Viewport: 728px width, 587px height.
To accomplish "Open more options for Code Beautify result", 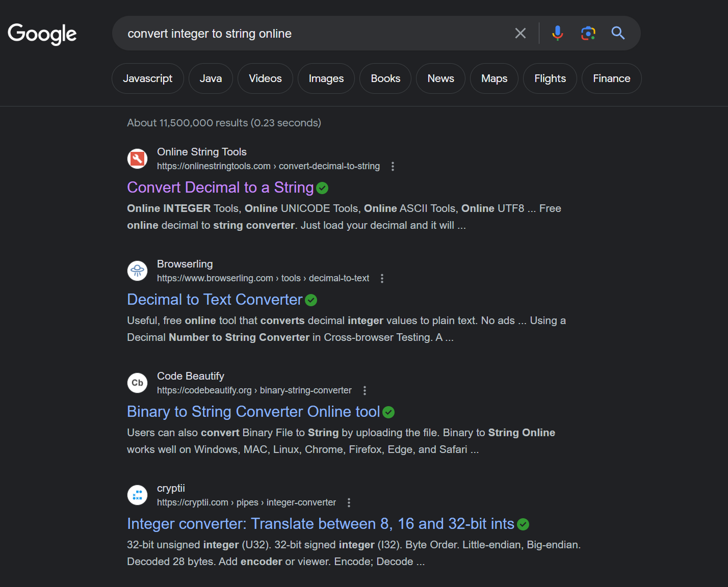I will click(365, 390).
